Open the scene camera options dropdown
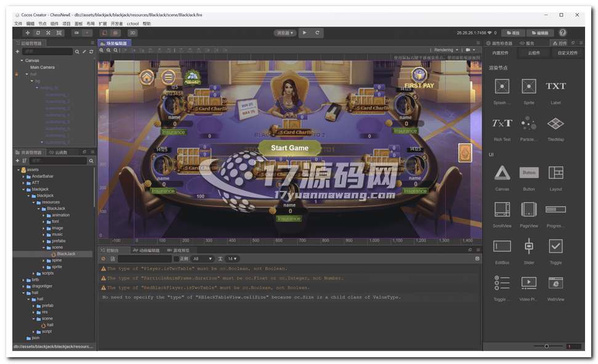 [x=471, y=50]
